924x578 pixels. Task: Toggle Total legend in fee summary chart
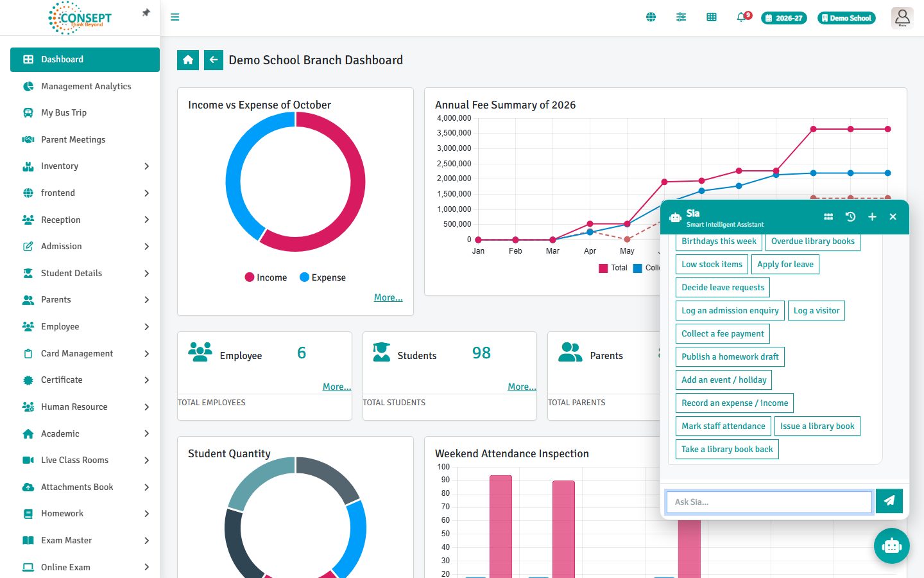tap(613, 268)
